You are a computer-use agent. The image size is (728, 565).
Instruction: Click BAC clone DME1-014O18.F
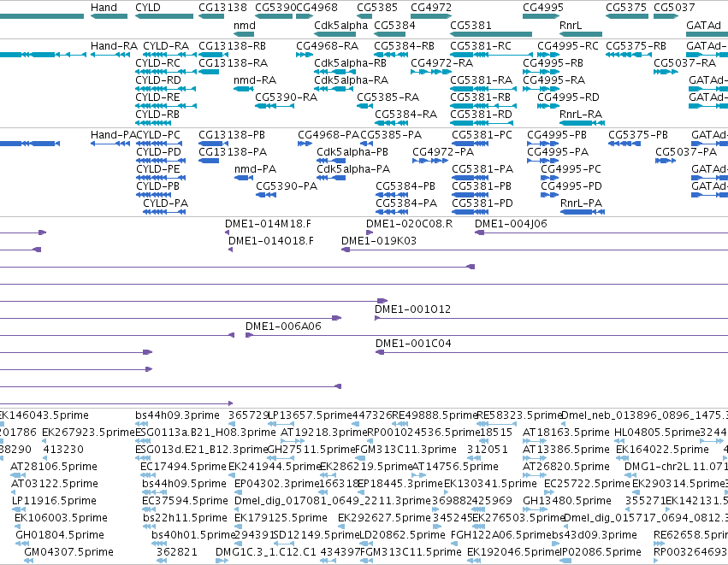[270, 241]
